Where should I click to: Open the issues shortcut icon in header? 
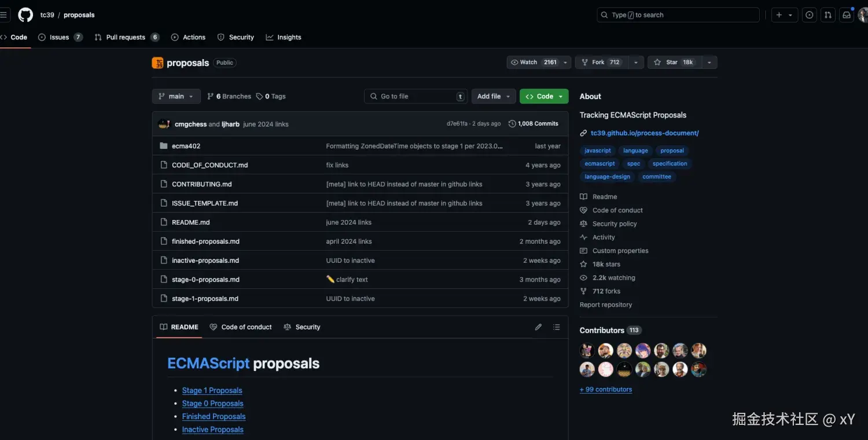coord(810,15)
